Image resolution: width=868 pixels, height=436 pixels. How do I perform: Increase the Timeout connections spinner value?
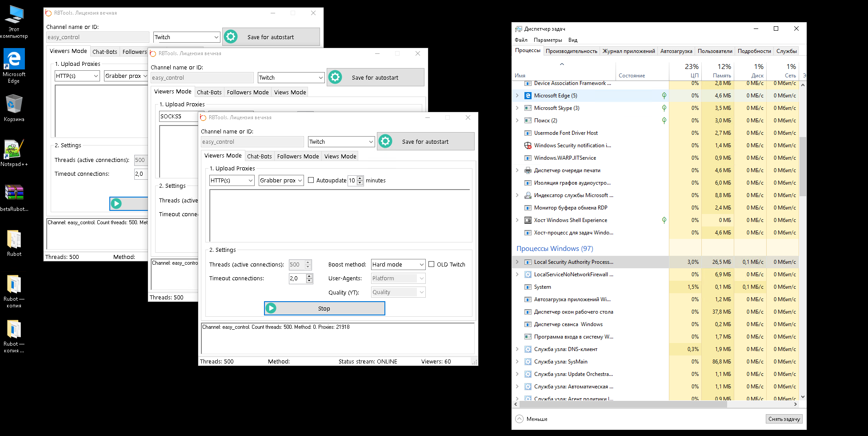(309, 276)
